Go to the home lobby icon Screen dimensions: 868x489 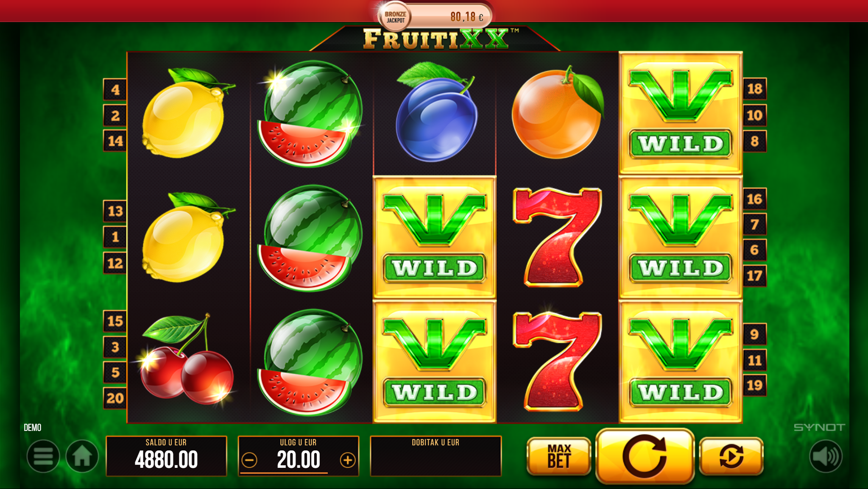82,456
